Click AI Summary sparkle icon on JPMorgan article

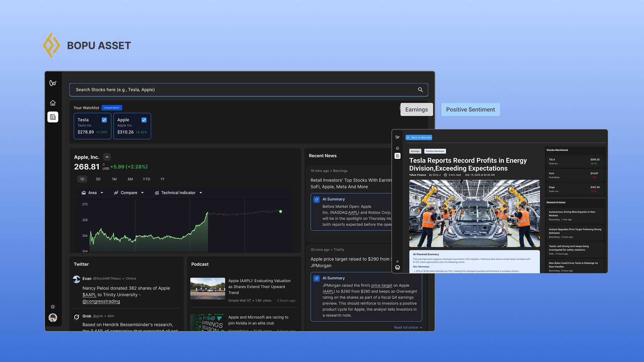coord(316,278)
